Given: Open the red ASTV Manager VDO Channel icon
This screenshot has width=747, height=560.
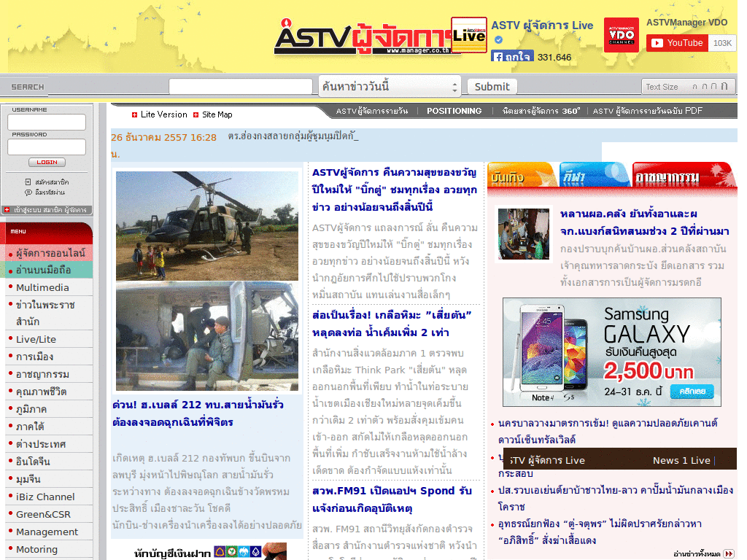Looking at the screenshot, I should pyautogui.click(x=622, y=35).
